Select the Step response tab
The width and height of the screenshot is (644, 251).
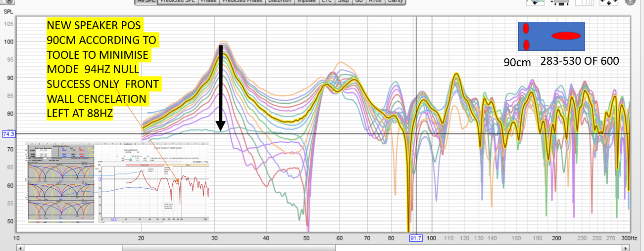pos(343,1)
